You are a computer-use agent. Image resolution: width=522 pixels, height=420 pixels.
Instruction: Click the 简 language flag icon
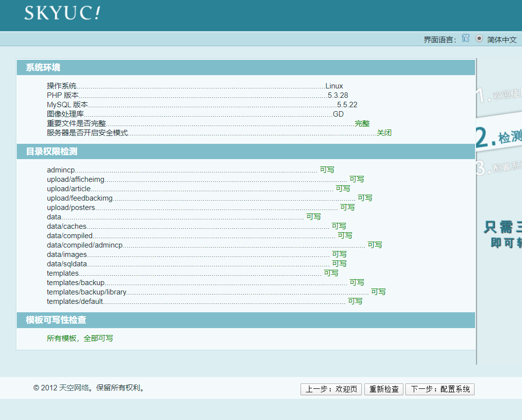(466, 38)
